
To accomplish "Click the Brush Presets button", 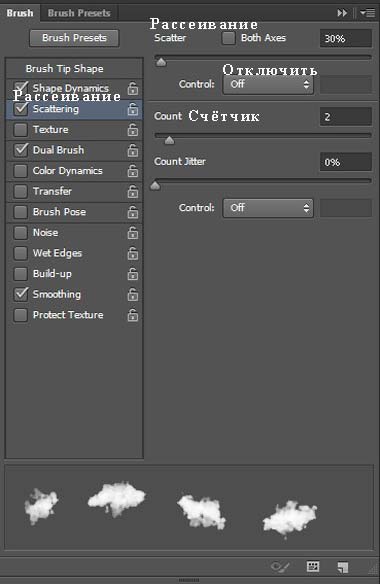I will tap(75, 38).
